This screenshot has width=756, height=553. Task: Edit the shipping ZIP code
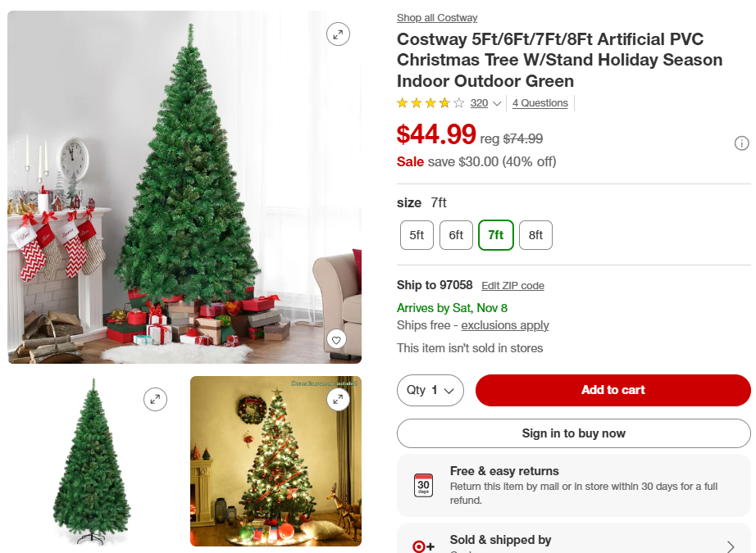pyautogui.click(x=513, y=286)
